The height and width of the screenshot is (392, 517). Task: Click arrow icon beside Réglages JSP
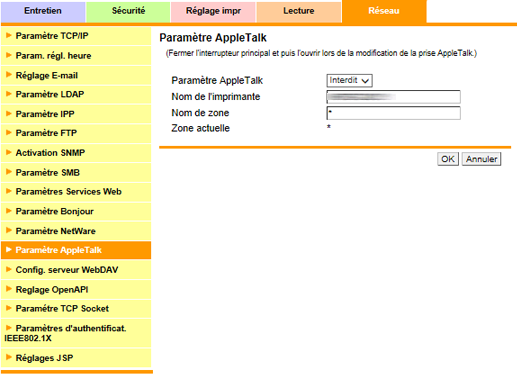pos(9,357)
